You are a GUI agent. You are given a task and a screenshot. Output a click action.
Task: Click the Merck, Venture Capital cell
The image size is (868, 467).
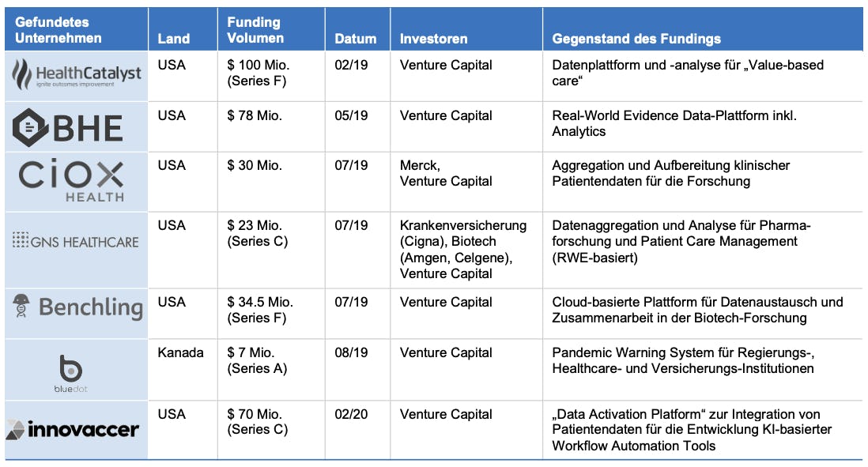click(x=446, y=173)
